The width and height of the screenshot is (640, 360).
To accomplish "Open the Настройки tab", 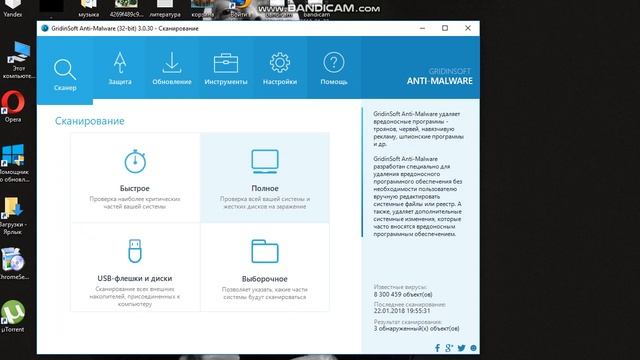I will point(280,68).
